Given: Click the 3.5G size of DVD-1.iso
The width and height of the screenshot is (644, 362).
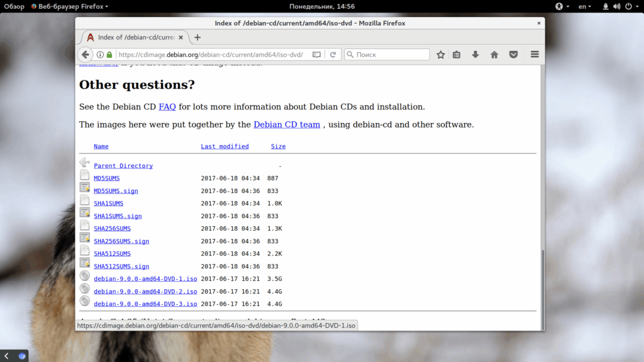Looking at the screenshot, I should point(275,278).
